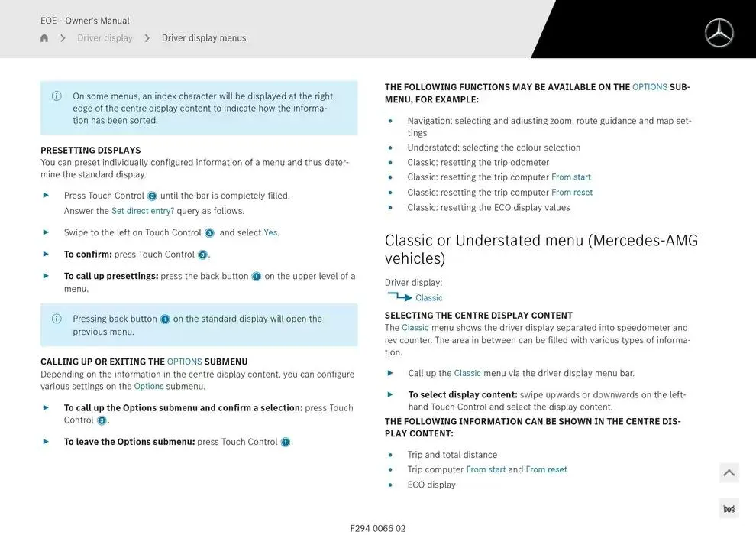The image size is (756, 535).
Task: Click the first chevron after home icon
Action: tap(63, 38)
